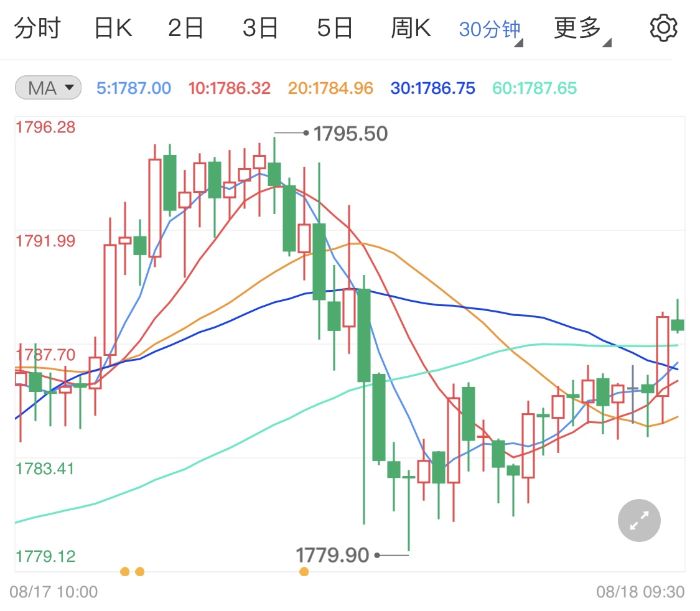
Task: Click the MA60 value 60:1787.65
Action: [x=534, y=88]
